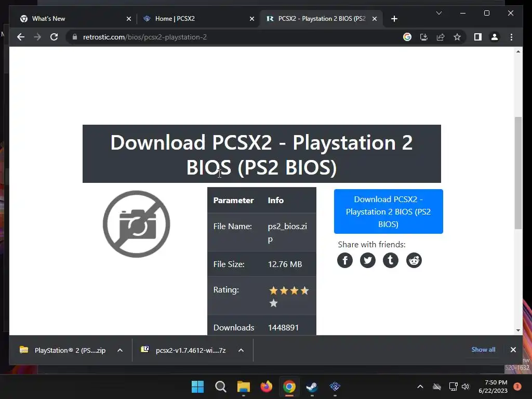View site info via padlock icon

[75, 37]
